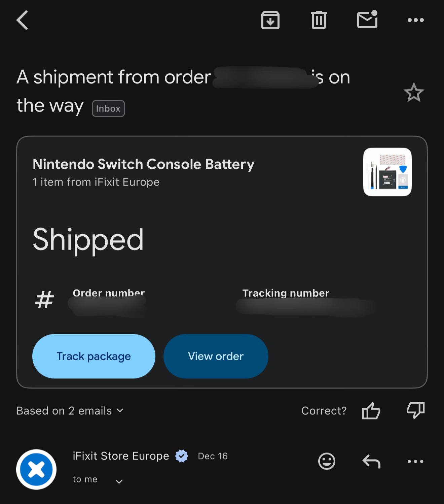Add an emoji reaction to the message
This screenshot has width=444, height=504.
(x=327, y=461)
